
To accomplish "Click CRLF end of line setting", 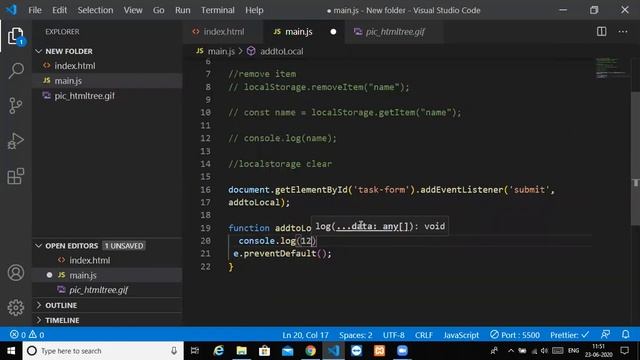I will coord(424,335).
